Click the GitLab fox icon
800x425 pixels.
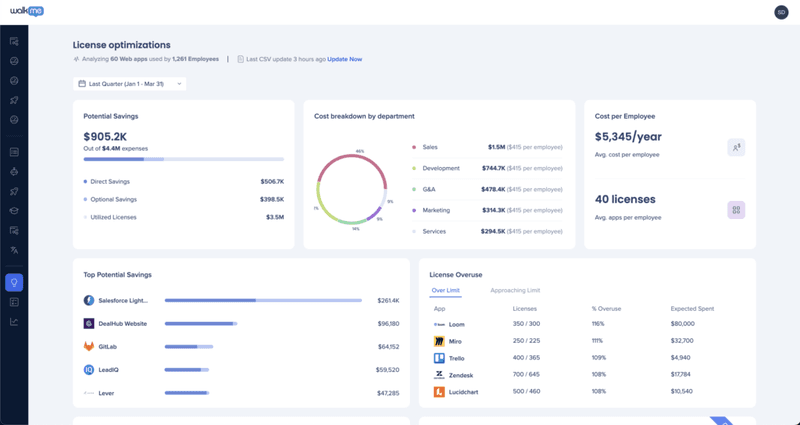tap(89, 346)
